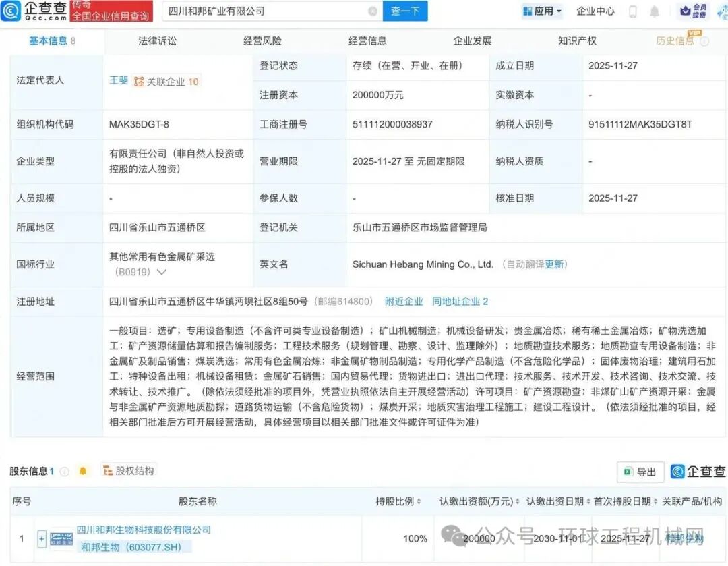Switch to 经营风险 tab

point(262,41)
